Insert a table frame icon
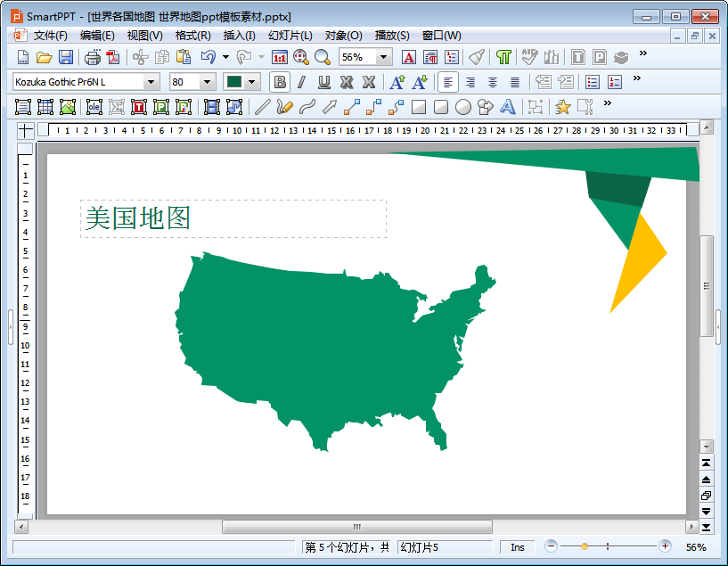This screenshot has width=728, height=566. pos(45,107)
